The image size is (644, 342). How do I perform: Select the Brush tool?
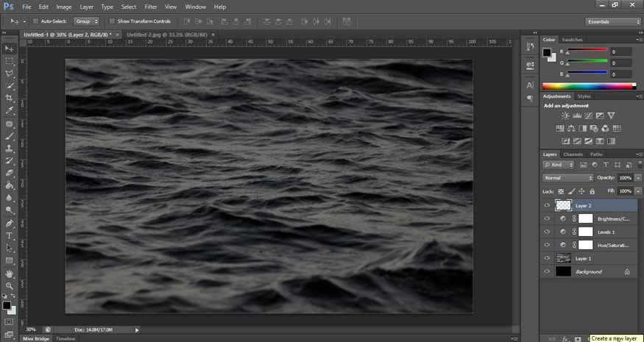[9, 136]
